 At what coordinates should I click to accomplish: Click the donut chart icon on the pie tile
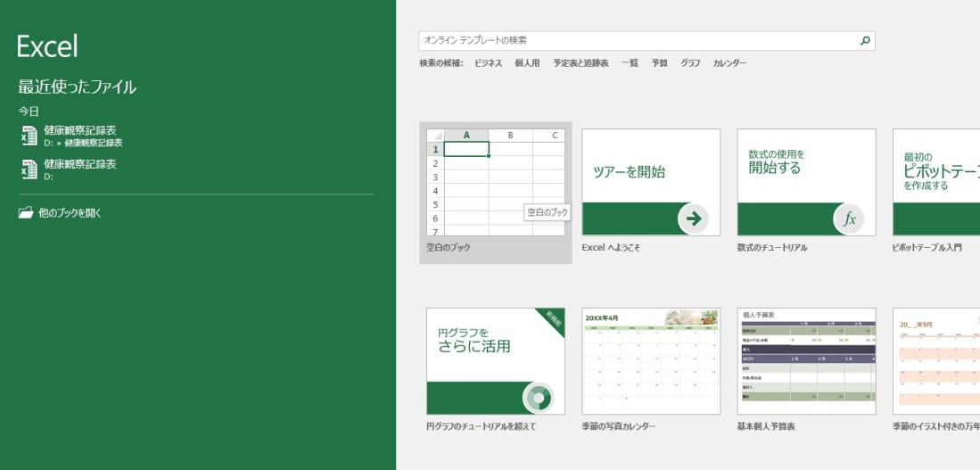point(538,398)
